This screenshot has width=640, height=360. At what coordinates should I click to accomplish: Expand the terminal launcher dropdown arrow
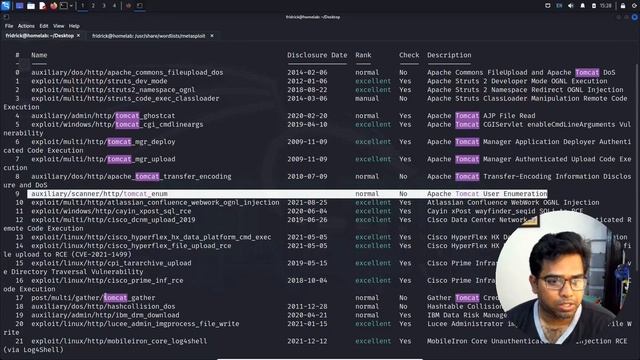(x=71, y=6)
